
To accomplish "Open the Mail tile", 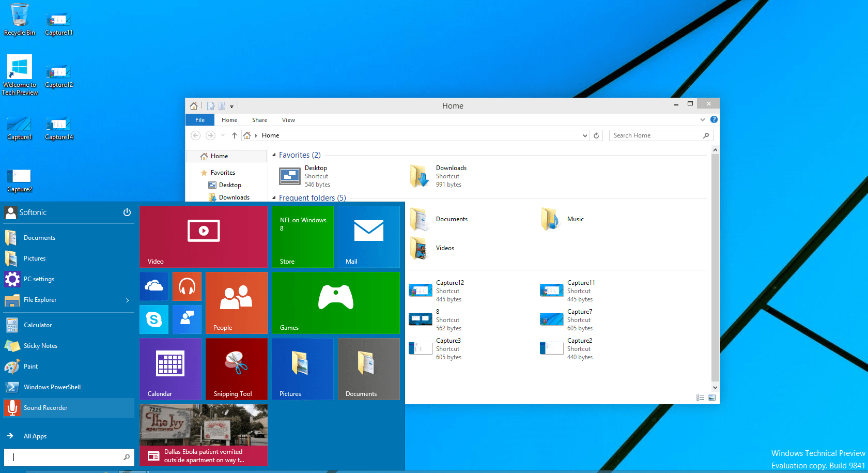I will [368, 237].
